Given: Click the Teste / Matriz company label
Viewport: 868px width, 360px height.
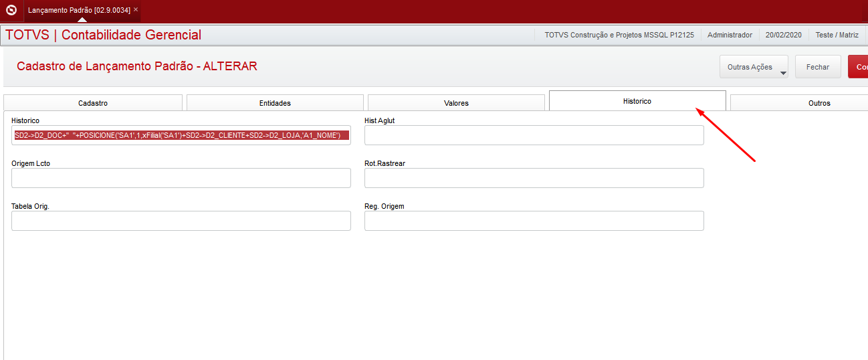Looking at the screenshot, I should coord(837,35).
